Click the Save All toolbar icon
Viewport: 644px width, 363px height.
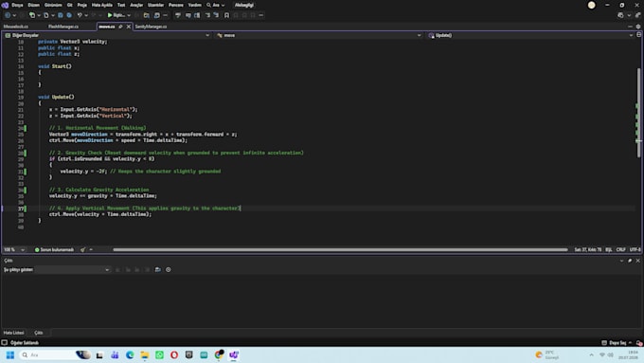click(x=69, y=15)
